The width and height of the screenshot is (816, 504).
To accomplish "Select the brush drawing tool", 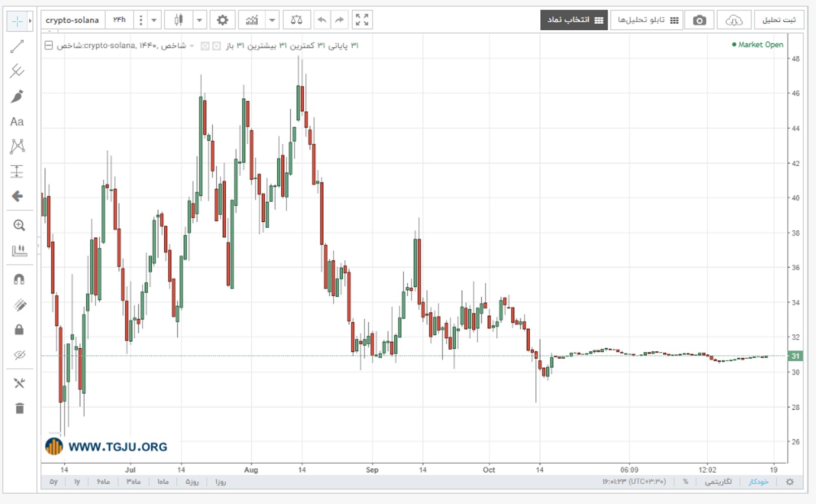I will [x=17, y=96].
